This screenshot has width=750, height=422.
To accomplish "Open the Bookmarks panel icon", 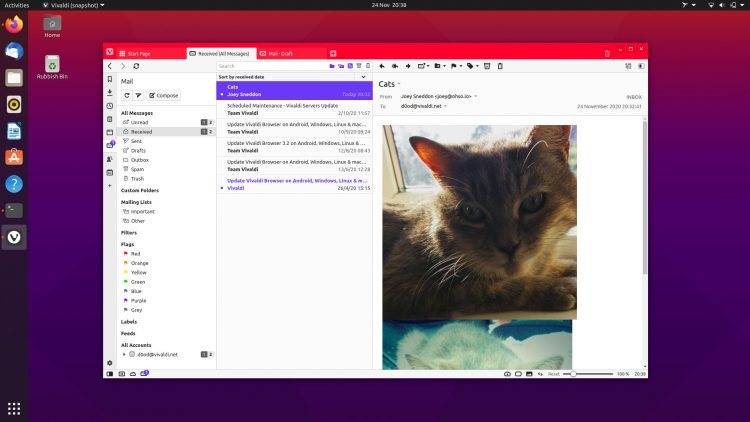I will (x=110, y=79).
